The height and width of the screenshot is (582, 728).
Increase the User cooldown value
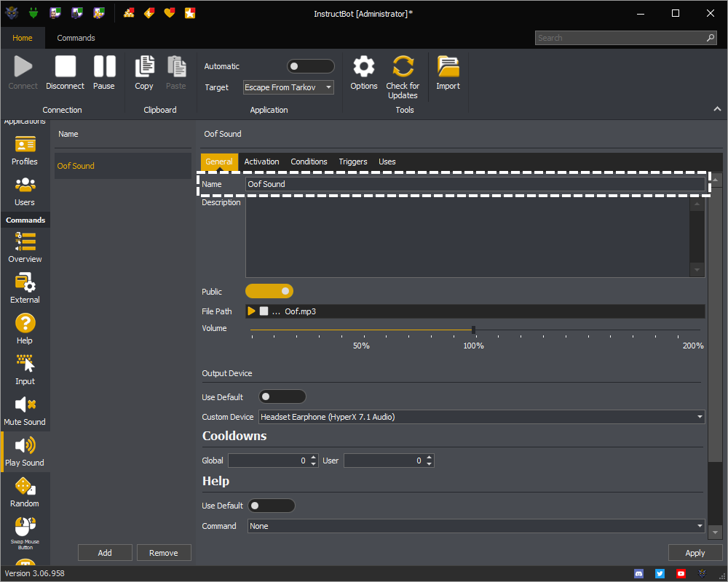(429, 457)
